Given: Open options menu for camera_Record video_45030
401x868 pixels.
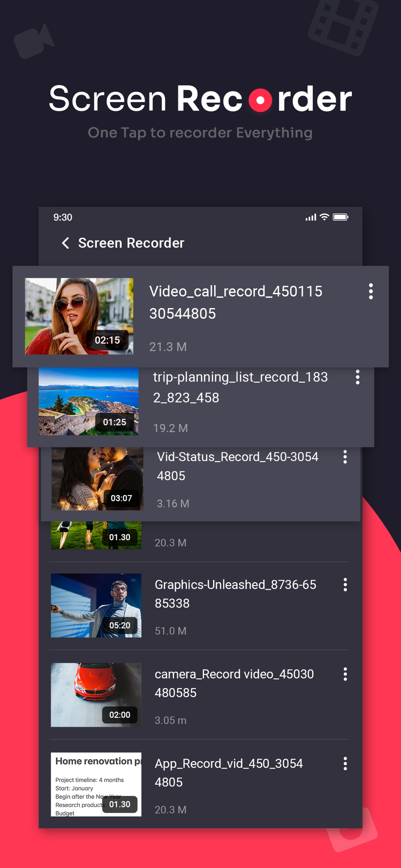Looking at the screenshot, I should click(x=345, y=674).
